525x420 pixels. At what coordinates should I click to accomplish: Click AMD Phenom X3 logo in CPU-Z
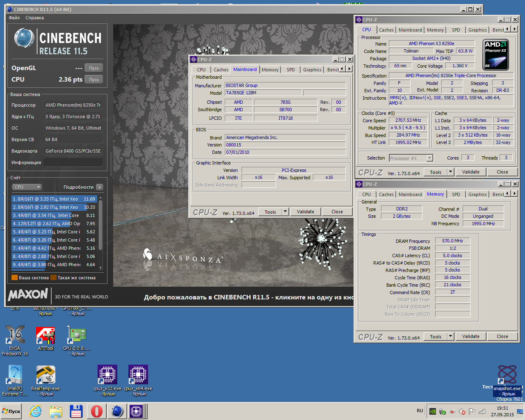tap(495, 55)
